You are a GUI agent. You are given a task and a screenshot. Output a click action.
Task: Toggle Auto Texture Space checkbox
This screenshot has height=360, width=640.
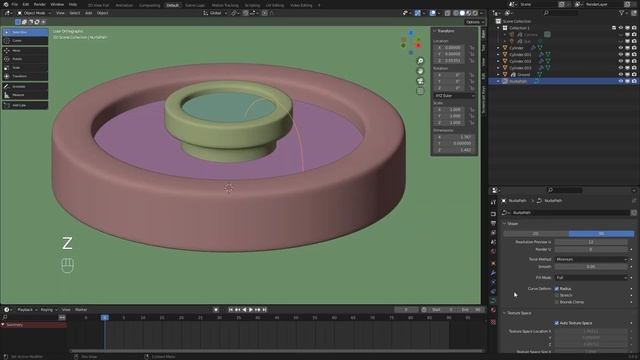tap(557, 323)
